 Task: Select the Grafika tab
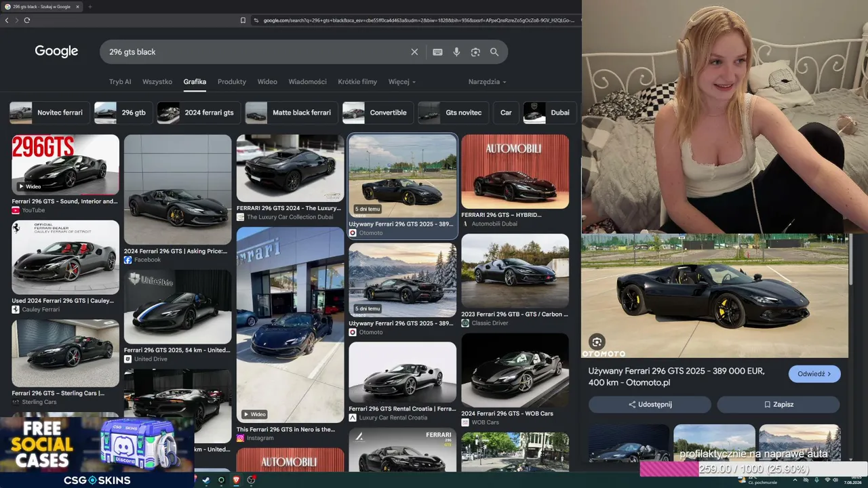click(195, 82)
